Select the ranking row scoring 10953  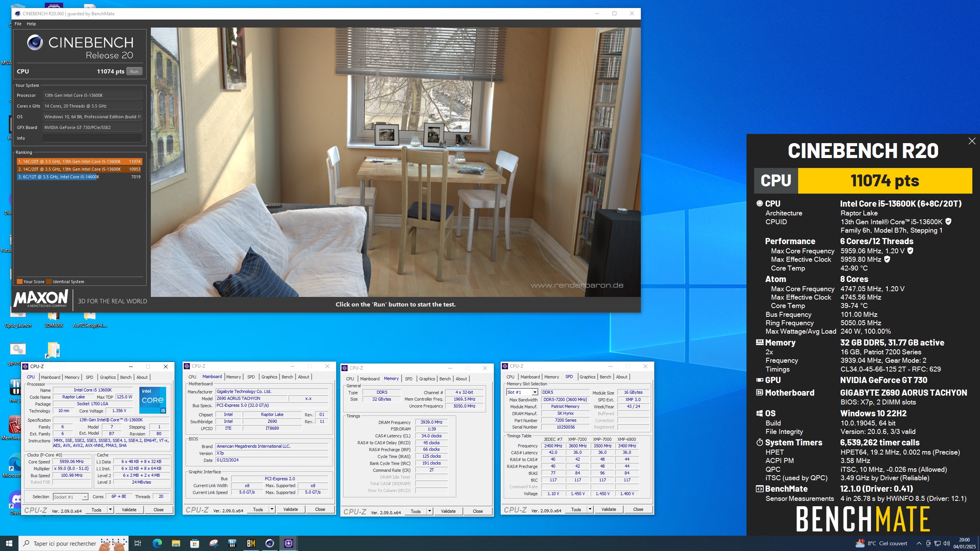pyautogui.click(x=79, y=169)
